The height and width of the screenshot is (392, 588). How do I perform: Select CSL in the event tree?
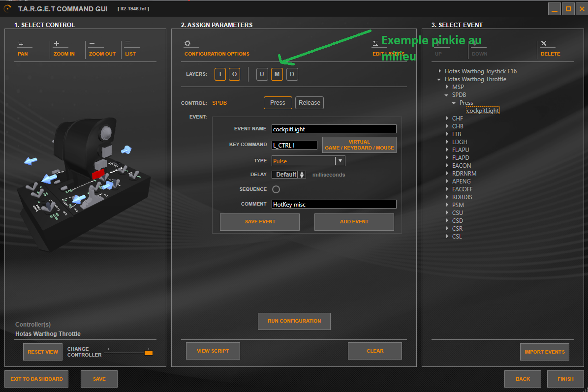457,237
